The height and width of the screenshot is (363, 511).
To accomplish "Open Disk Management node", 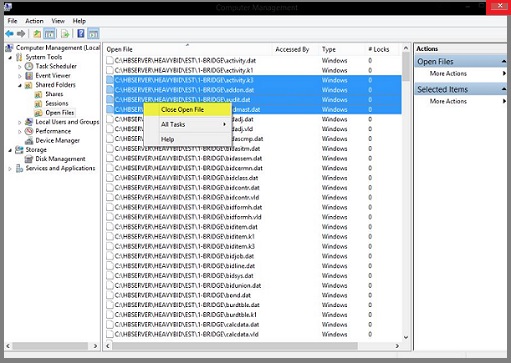I will click(x=60, y=159).
